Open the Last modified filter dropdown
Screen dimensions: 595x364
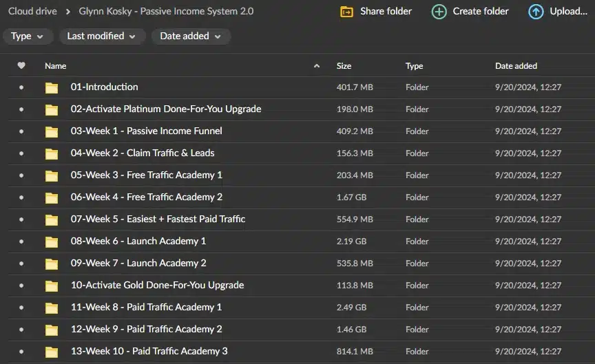(x=102, y=36)
